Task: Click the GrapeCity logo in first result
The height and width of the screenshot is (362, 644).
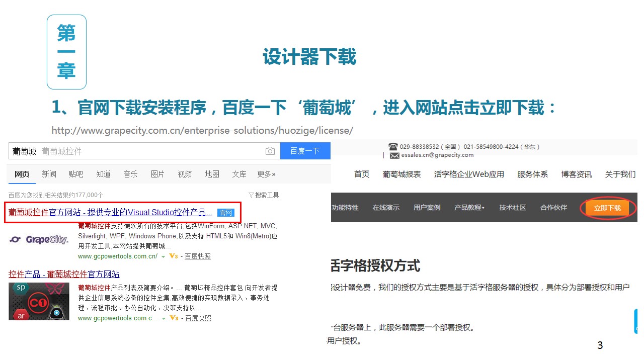Action: coord(39,240)
